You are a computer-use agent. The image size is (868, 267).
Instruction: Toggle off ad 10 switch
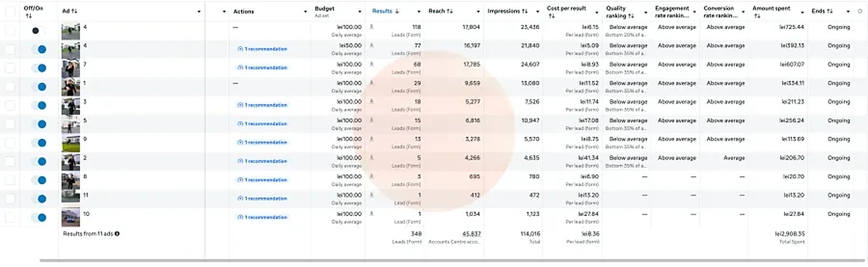pyautogui.click(x=39, y=217)
